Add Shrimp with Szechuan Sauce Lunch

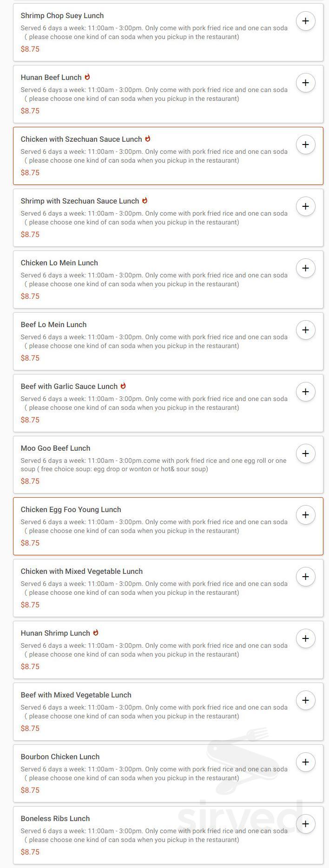click(x=306, y=206)
